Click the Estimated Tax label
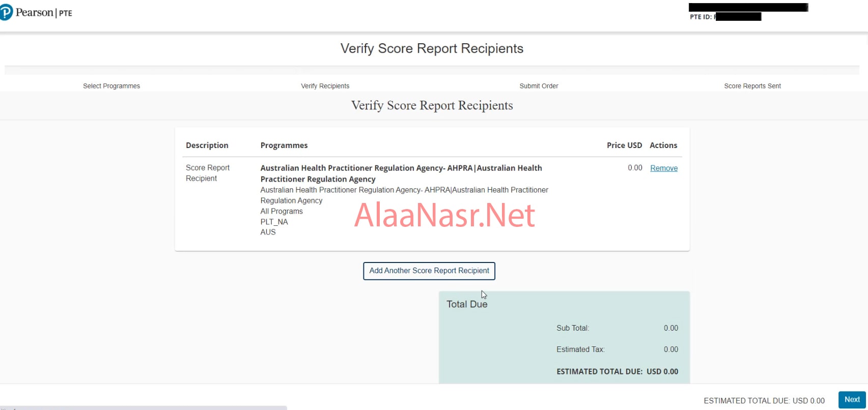The image size is (868, 410). (580, 349)
